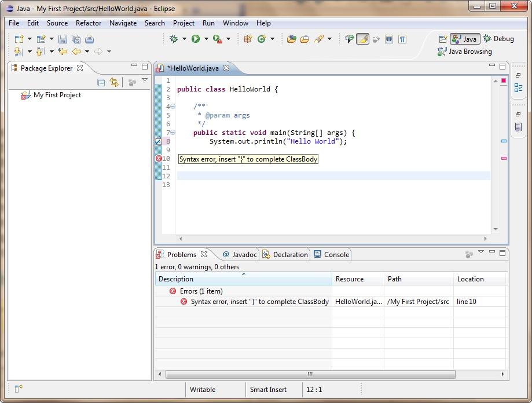The width and height of the screenshot is (532, 403).
Task: Click the Print icon in toolbar
Action: (89, 39)
